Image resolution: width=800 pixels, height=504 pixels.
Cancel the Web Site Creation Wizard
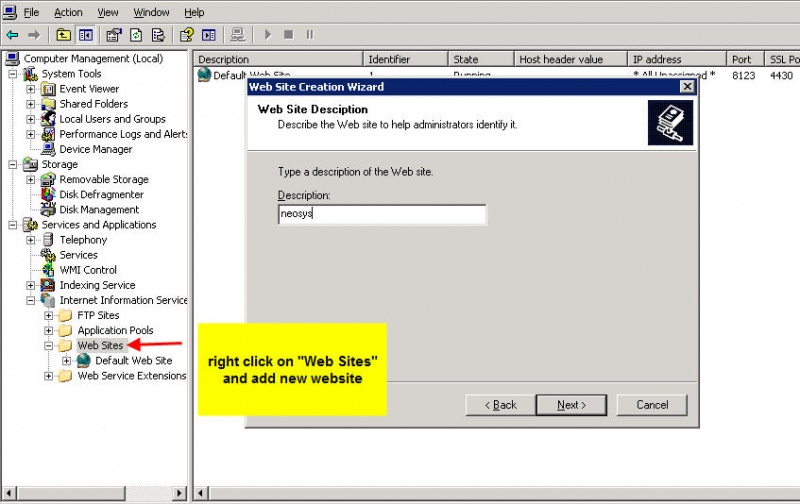(x=652, y=405)
